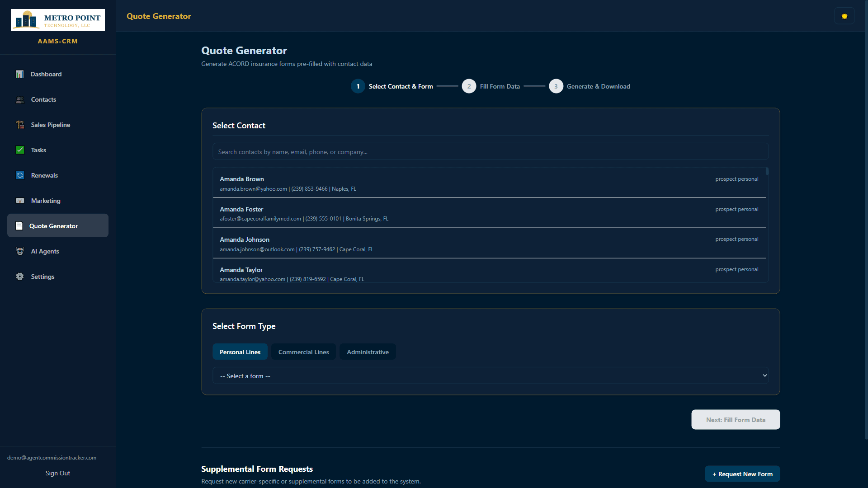Open Renewals via the refresh icon

click(x=20, y=175)
